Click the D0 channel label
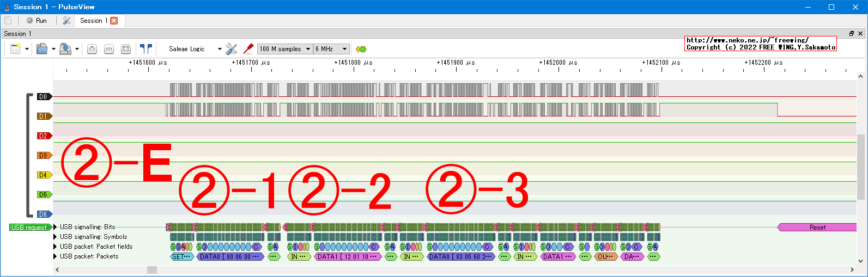The width and height of the screenshot is (868, 277). point(44,97)
